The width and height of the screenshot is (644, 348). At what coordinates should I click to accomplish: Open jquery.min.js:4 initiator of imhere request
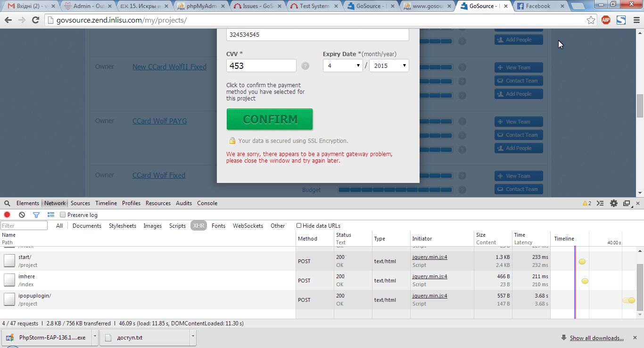430,277
